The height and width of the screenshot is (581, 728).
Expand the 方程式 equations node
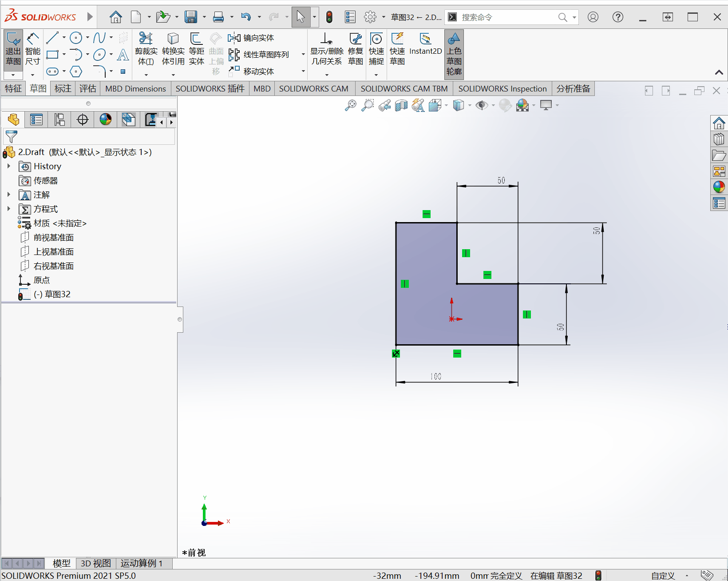(8, 209)
